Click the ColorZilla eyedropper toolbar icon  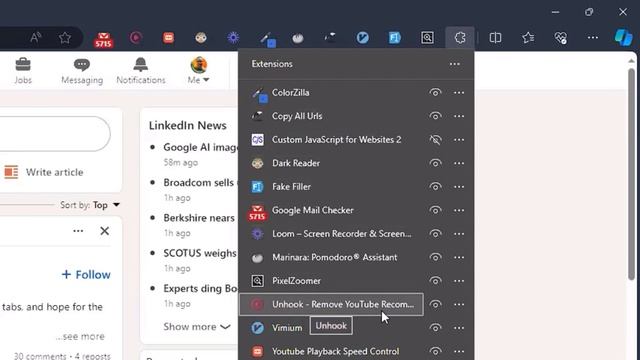(268, 39)
